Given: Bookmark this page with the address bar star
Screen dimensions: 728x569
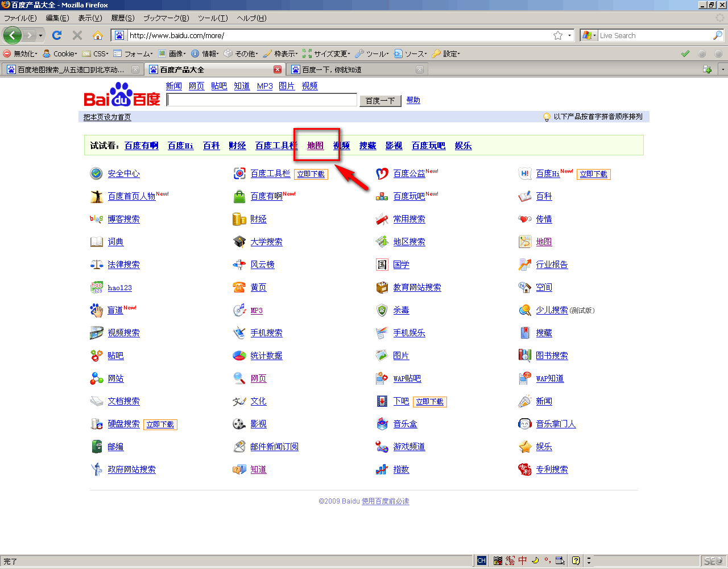Looking at the screenshot, I should (558, 35).
